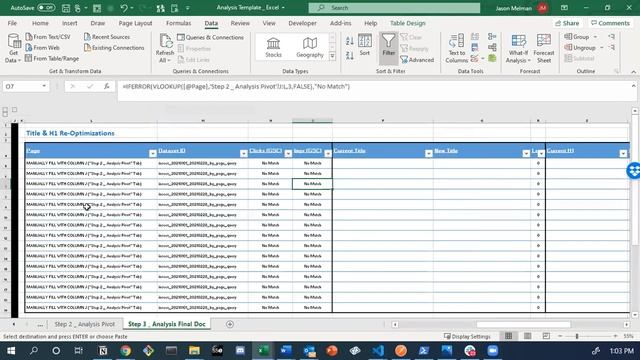Open the Get Data menu button

13,48
